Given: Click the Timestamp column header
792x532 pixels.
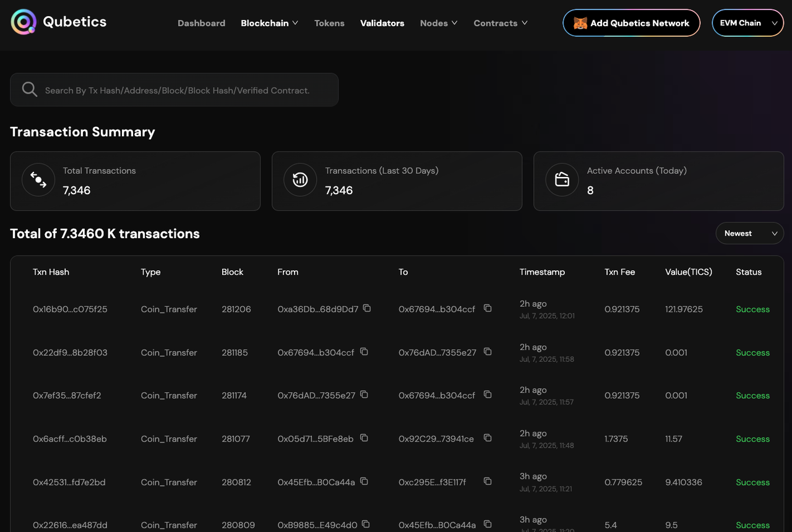Looking at the screenshot, I should (x=542, y=272).
